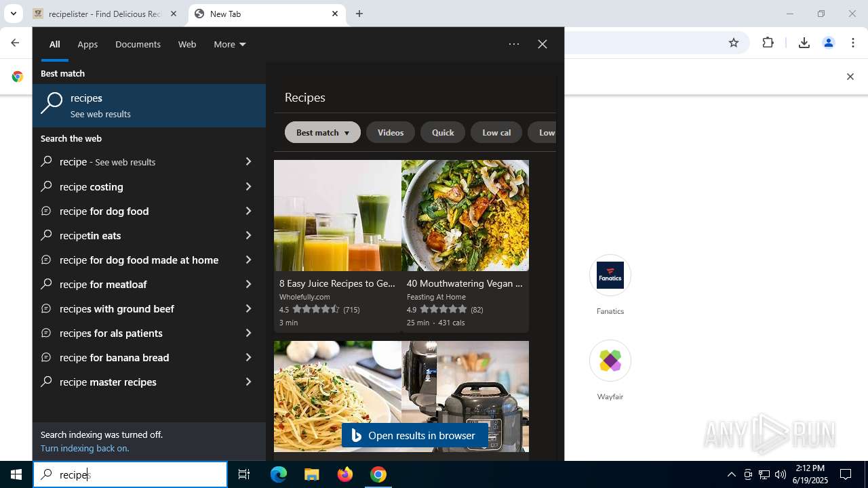Close the Windows search panel

542,44
